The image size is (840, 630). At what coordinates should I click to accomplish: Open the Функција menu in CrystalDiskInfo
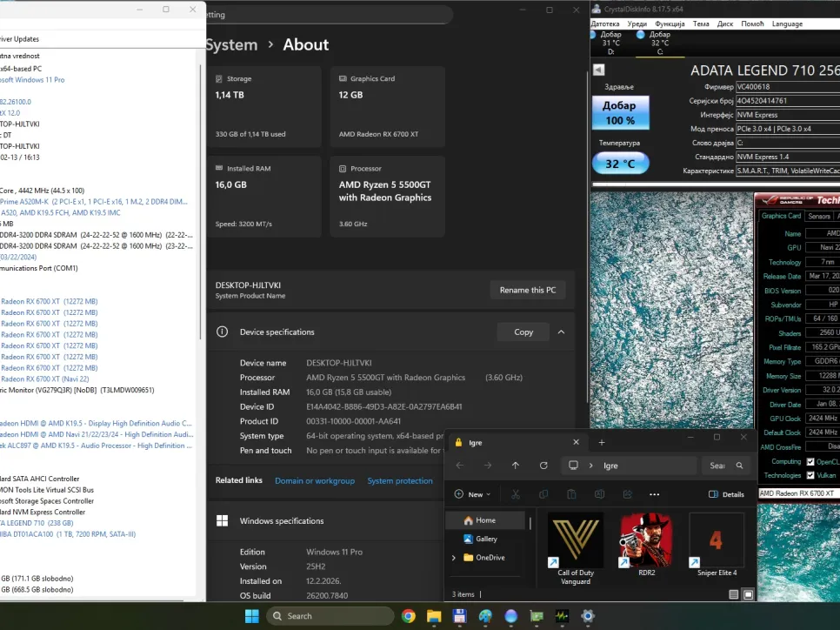coord(670,23)
